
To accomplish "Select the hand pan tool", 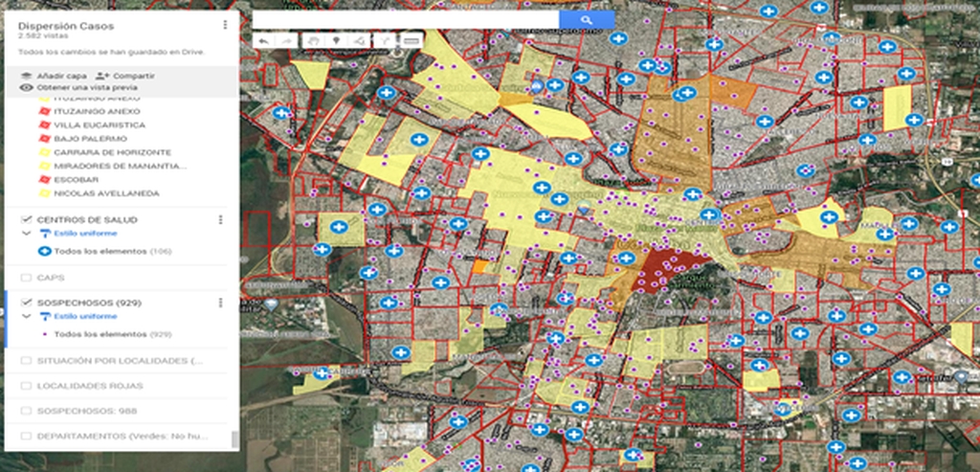I will click(x=314, y=41).
